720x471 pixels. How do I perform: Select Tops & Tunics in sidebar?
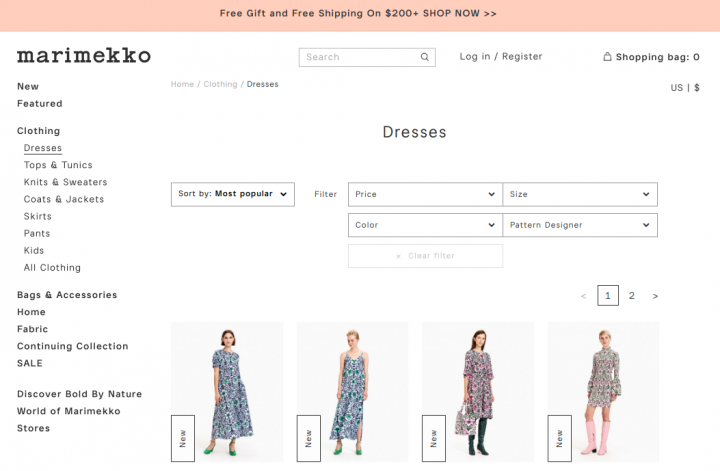(x=58, y=165)
